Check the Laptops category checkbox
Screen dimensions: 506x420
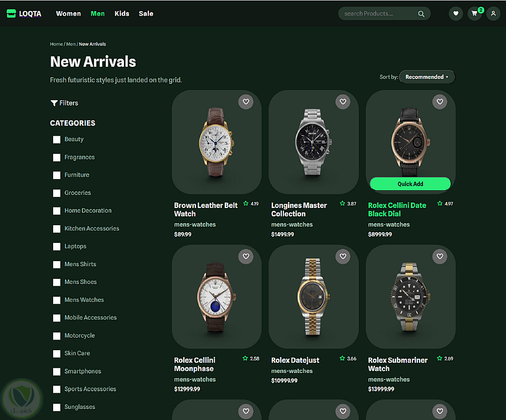57,246
